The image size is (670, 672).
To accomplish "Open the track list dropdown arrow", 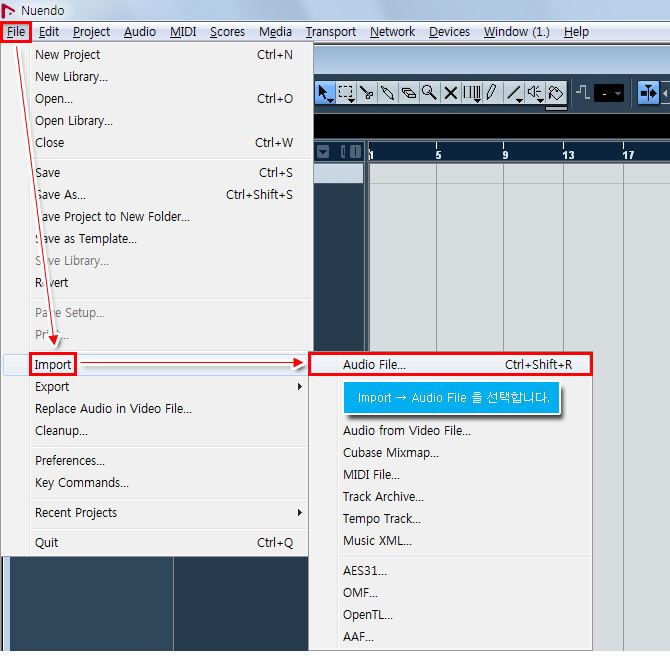I will [x=323, y=152].
